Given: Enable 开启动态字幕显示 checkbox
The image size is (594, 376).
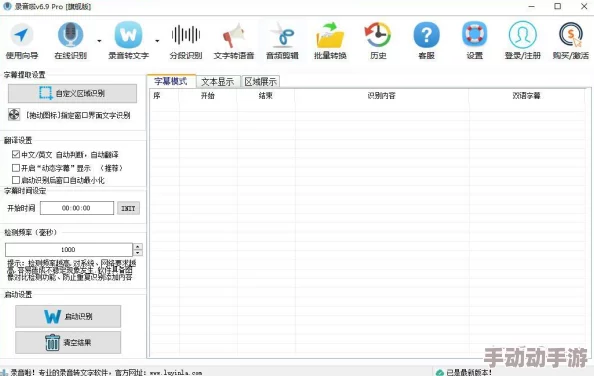Looking at the screenshot, I should [16, 168].
